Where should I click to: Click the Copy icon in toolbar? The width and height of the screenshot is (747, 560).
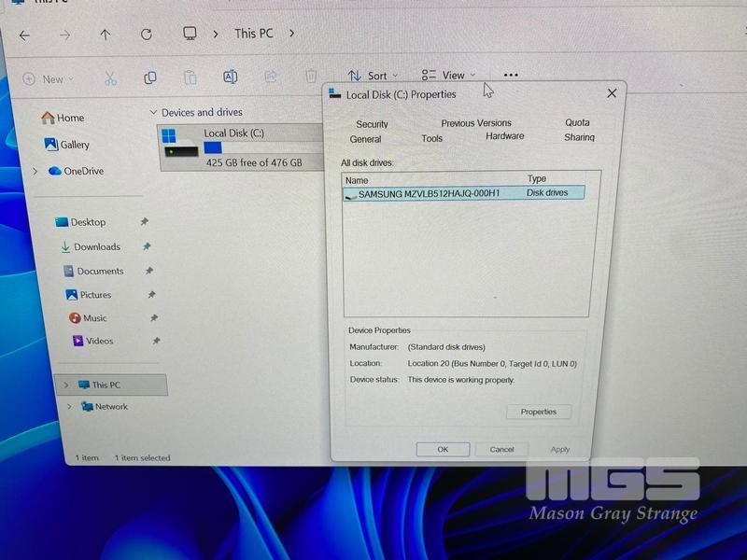coord(149,77)
